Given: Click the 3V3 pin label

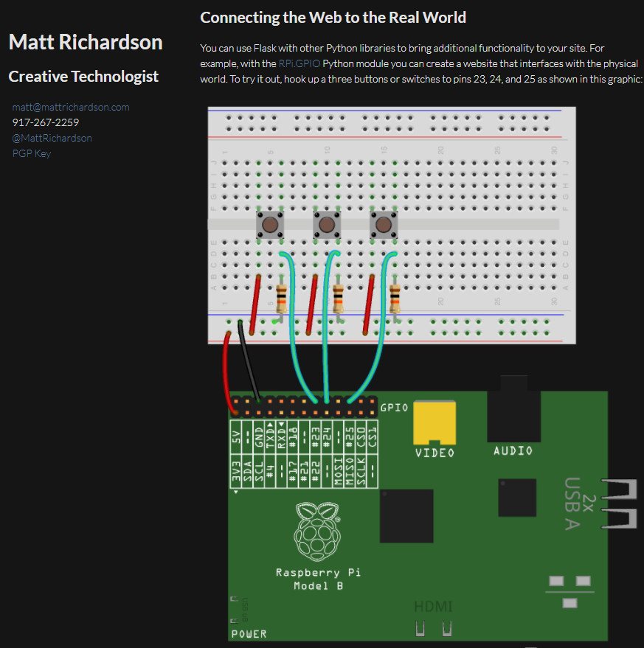Looking at the screenshot, I should tap(236, 472).
